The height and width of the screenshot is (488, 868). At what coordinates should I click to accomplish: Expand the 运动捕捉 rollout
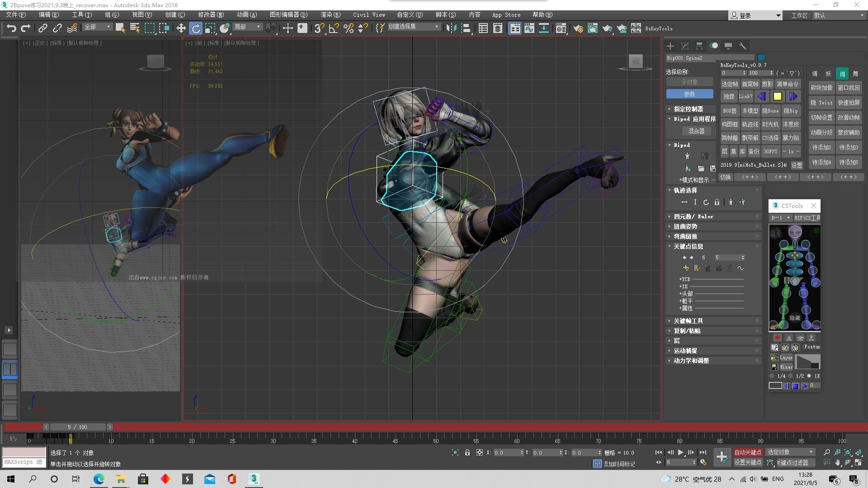[x=713, y=351]
